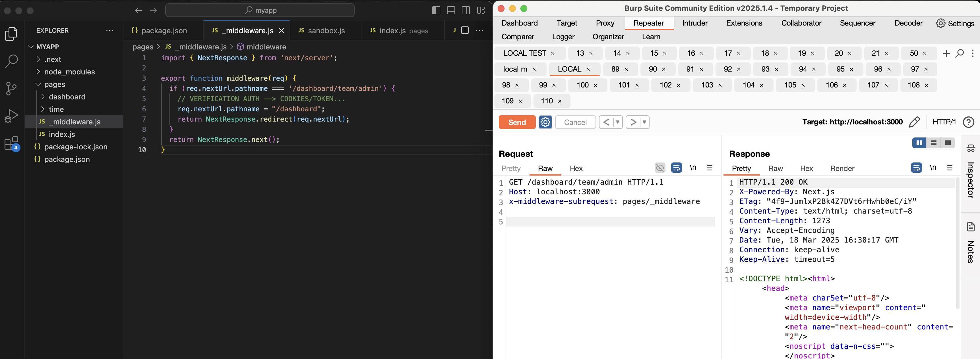The image size is (980, 359).
Task: Toggle line wrapping in the request panel
Action: (x=676, y=168)
